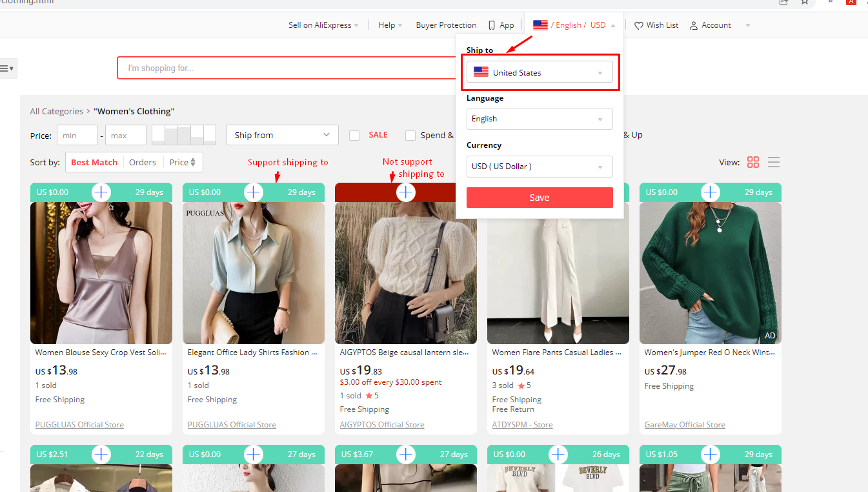This screenshot has width=868, height=492.
Task: Open the Currency USD dropdown
Action: coord(540,166)
